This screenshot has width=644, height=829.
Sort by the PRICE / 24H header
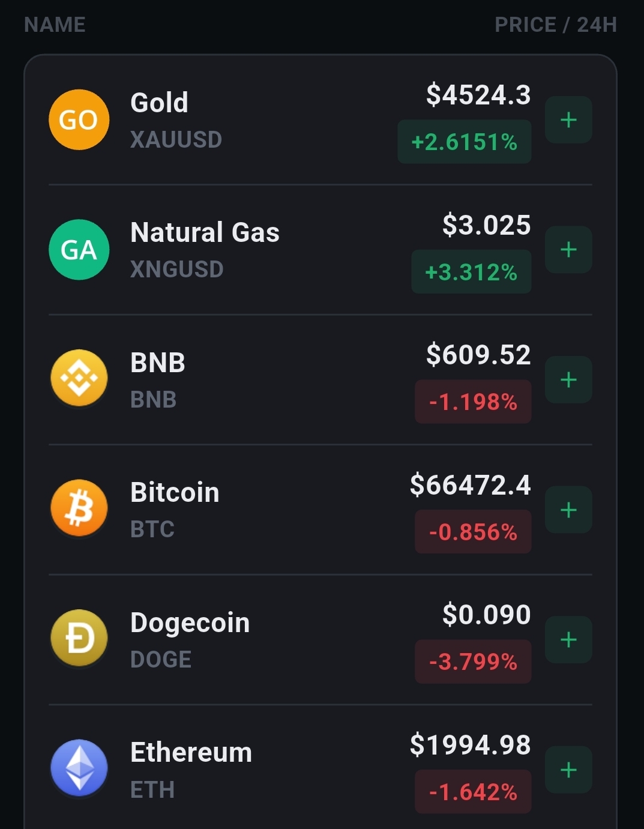[x=555, y=25]
